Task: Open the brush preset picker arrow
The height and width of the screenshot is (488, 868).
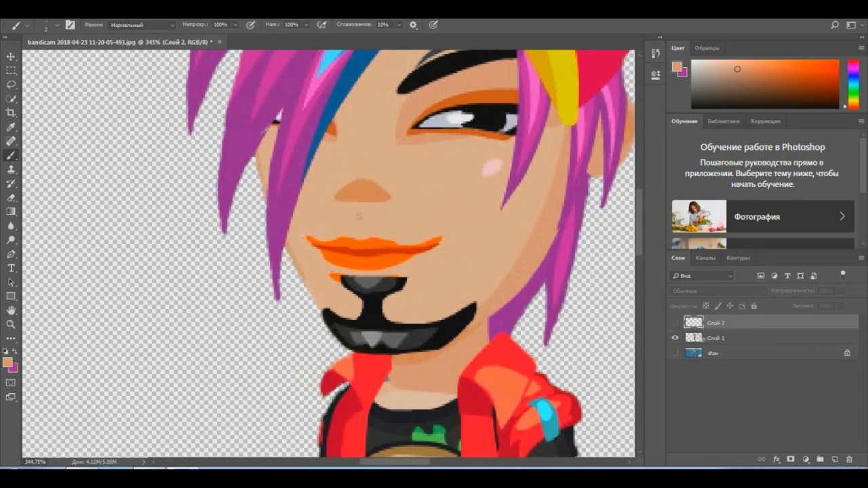Action: pos(58,24)
